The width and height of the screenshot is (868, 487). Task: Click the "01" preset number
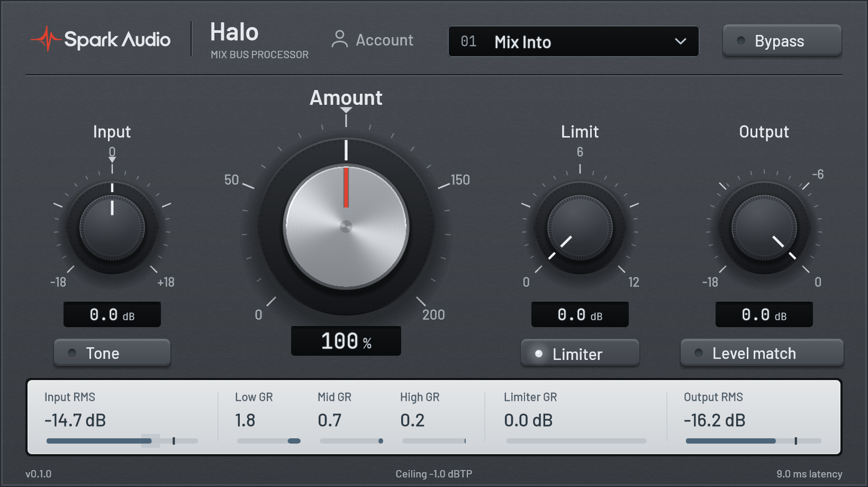(x=468, y=41)
